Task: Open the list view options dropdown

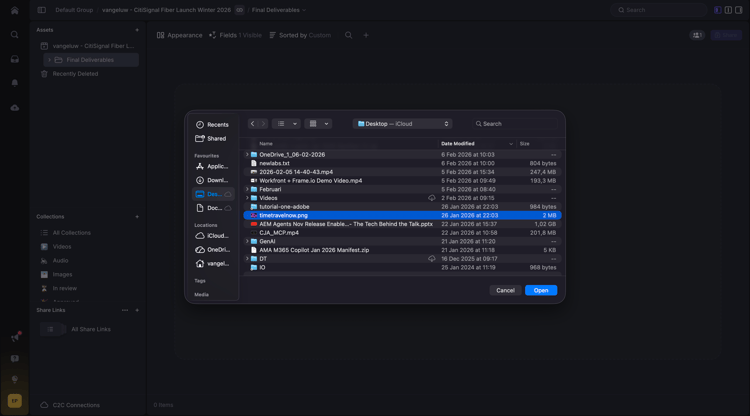Action: click(286, 124)
